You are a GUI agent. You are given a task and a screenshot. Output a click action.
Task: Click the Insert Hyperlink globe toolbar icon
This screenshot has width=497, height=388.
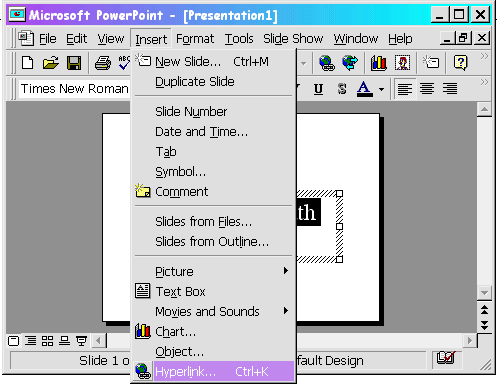pyautogui.click(x=326, y=63)
